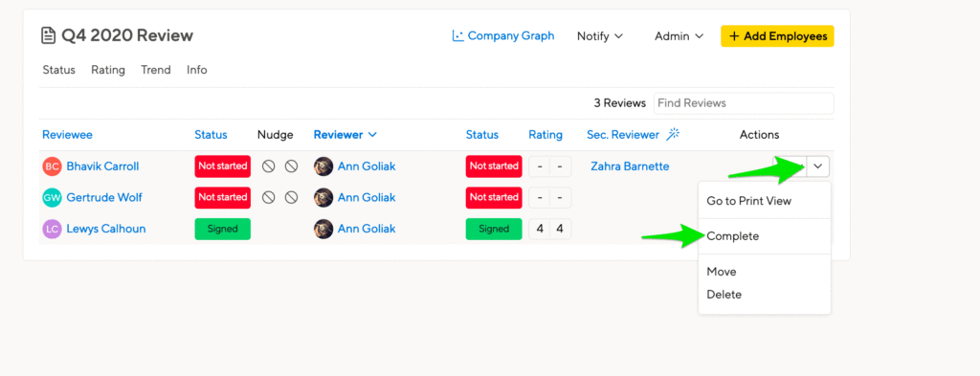Toggle the actions chevron for Bhavik Carroll
Screen dimensions: 980x376
click(818, 166)
